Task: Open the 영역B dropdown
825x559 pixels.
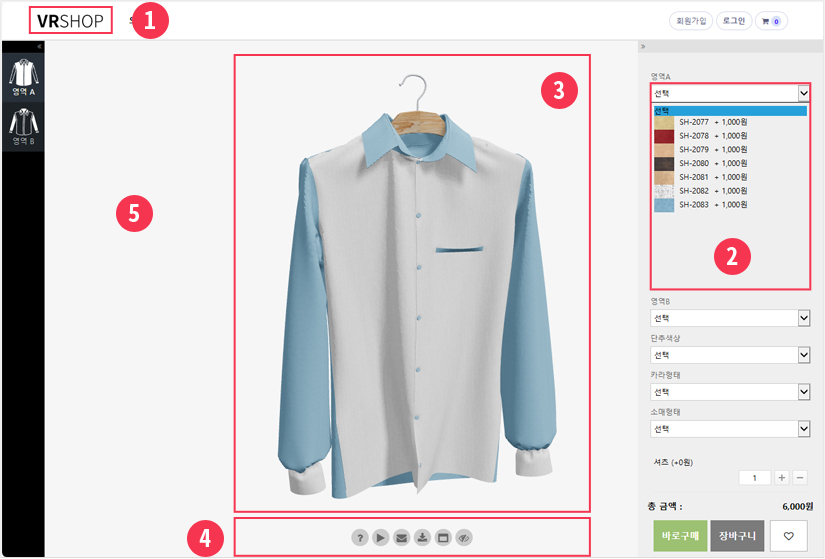Action: pyautogui.click(x=729, y=318)
